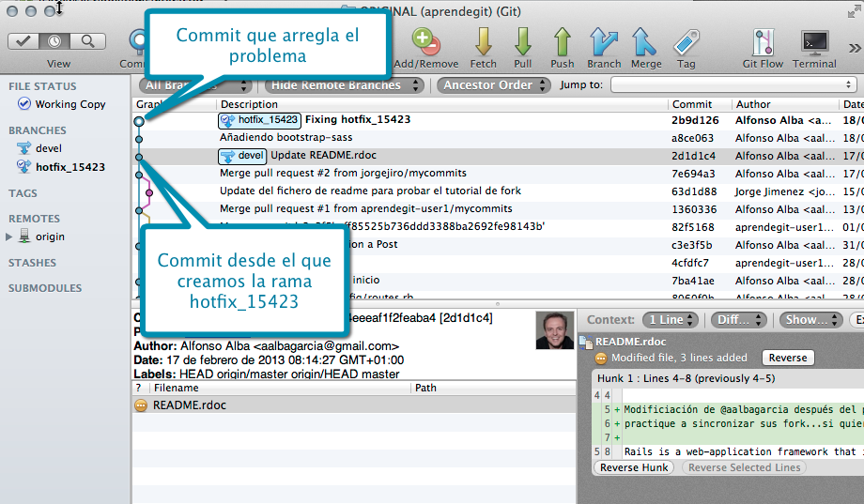Click the Jump to input field

733,85
